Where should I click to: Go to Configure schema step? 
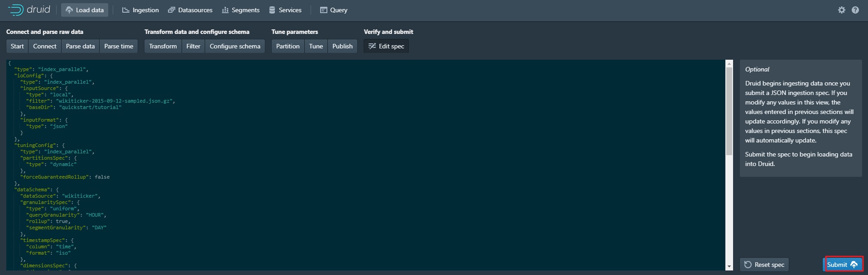235,46
